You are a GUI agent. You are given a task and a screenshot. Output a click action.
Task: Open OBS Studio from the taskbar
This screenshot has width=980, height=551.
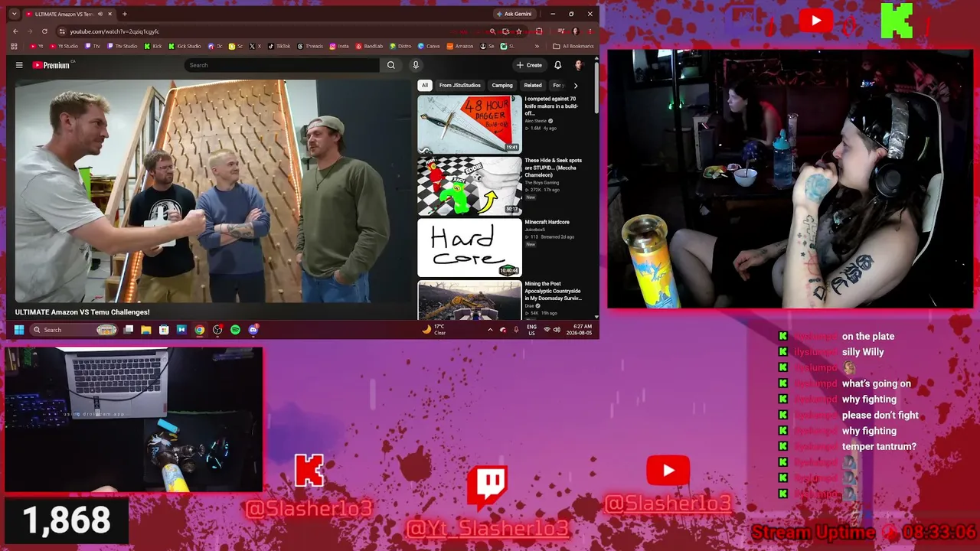point(217,330)
